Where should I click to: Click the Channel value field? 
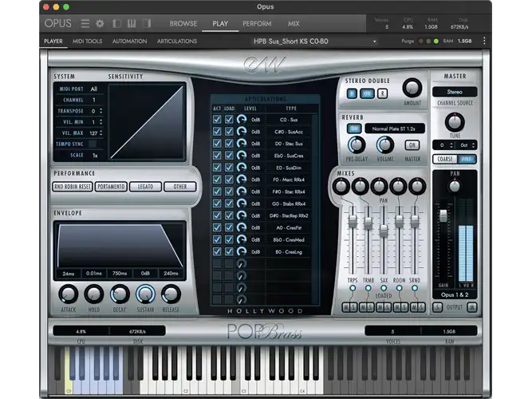point(94,100)
